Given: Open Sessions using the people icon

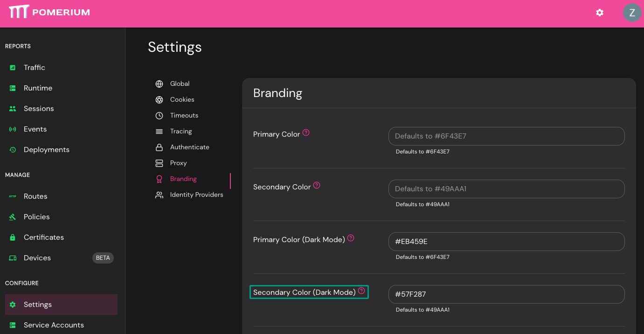Looking at the screenshot, I should coord(12,108).
